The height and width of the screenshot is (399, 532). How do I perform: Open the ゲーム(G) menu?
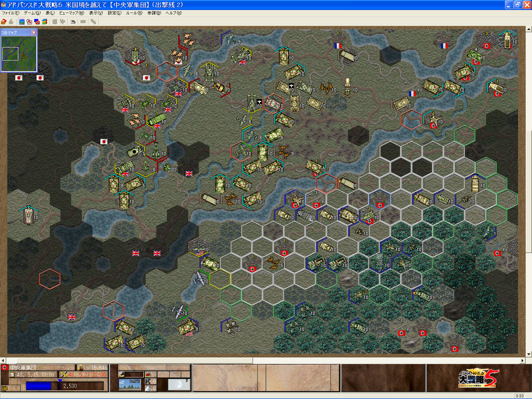pyautogui.click(x=32, y=13)
